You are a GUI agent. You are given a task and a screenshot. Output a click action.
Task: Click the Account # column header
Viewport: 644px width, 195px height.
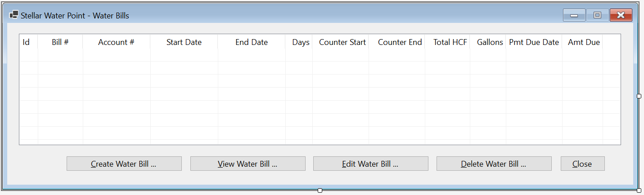(x=117, y=42)
